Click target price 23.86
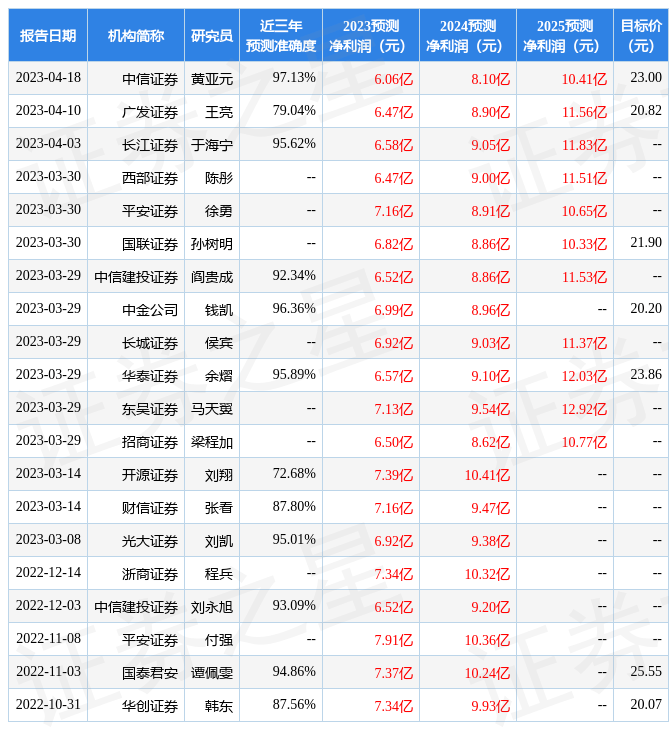Image resolution: width=669 pixels, height=730 pixels. [646, 375]
